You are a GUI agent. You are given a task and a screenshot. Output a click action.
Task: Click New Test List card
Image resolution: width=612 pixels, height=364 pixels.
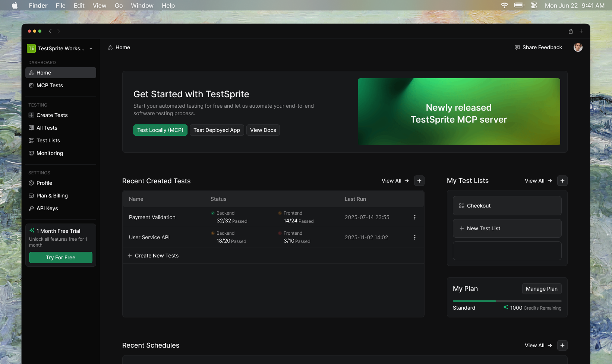click(507, 228)
